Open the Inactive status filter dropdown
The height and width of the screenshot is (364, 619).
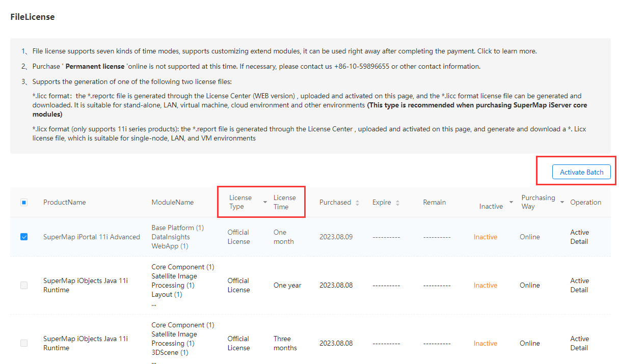(x=511, y=203)
